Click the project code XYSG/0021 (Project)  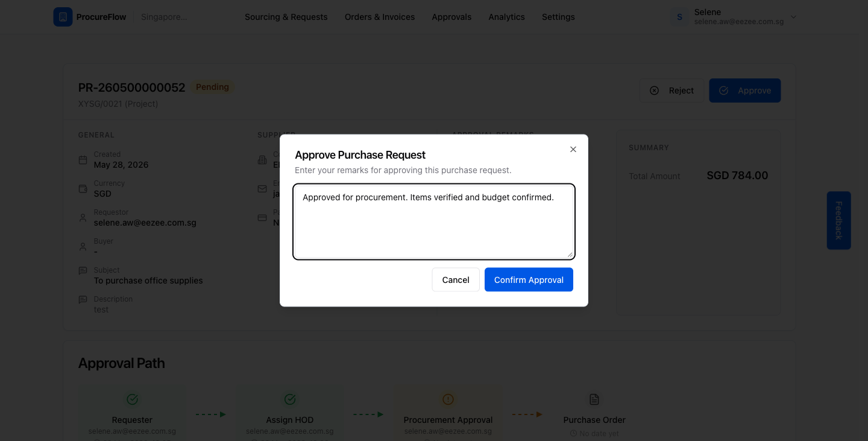(118, 104)
